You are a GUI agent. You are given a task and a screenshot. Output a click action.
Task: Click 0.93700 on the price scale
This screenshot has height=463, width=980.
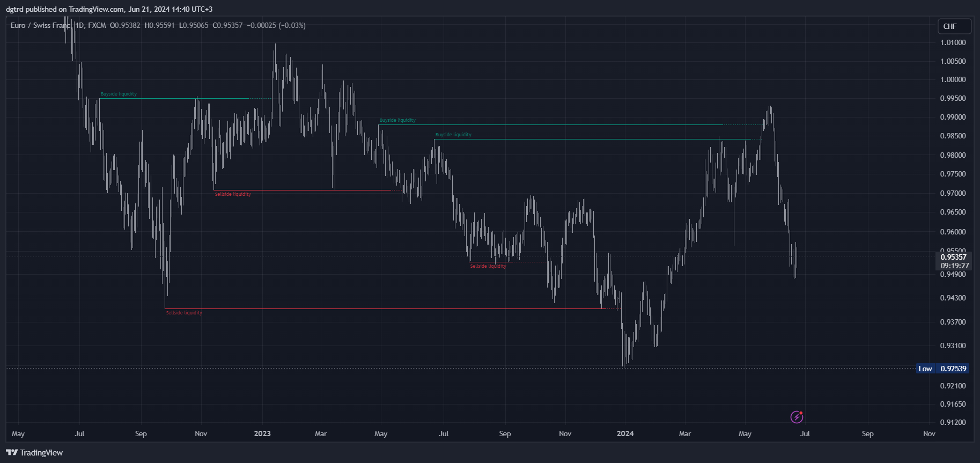click(953, 322)
